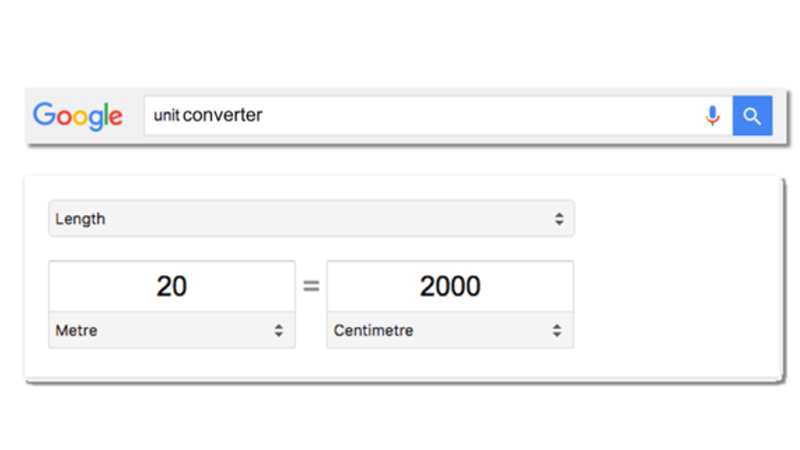
Task: Click the word "unit" in the search query
Action: [x=165, y=116]
